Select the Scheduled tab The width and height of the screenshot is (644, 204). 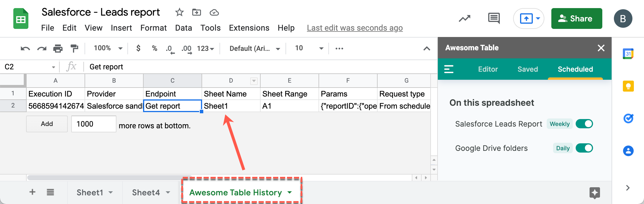[575, 69]
